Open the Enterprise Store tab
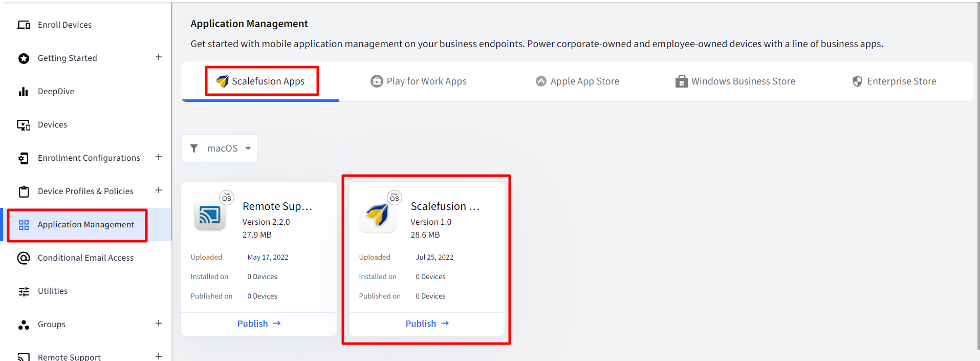Viewport: 980px width, 361px height. (894, 81)
